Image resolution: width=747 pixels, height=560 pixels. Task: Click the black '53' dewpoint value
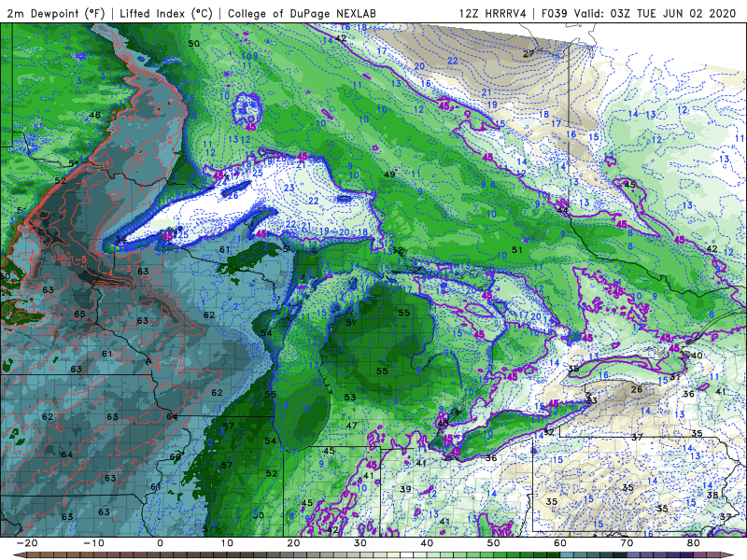click(350, 397)
